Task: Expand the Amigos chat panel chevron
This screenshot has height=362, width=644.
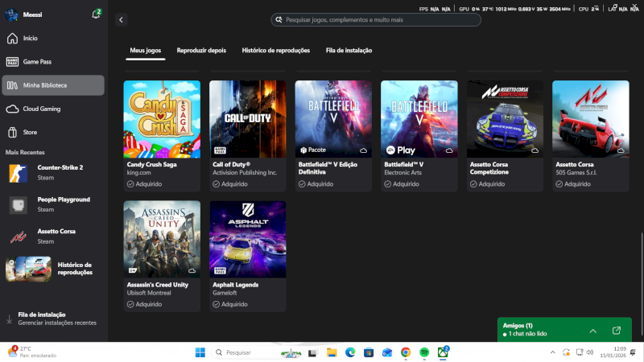Action: (592, 331)
